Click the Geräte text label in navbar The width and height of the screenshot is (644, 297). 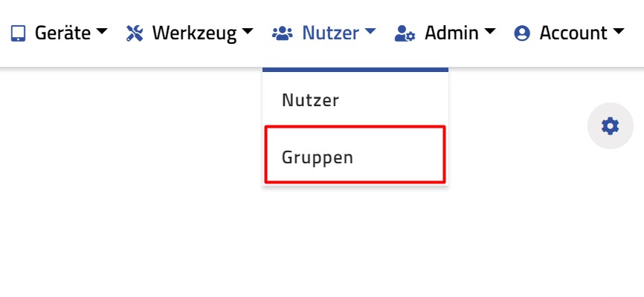[x=62, y=33]
